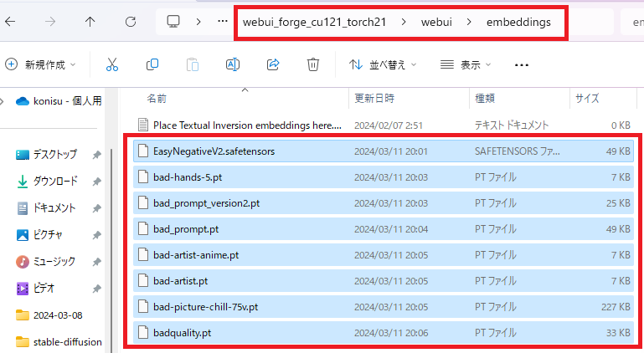Open ピクチャ in the sidebar

[x=39, y=234]
